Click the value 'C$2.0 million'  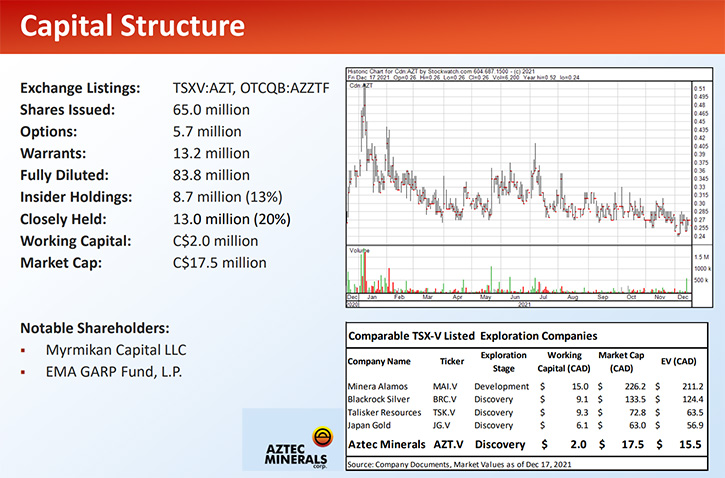click(x=215, y=241)
